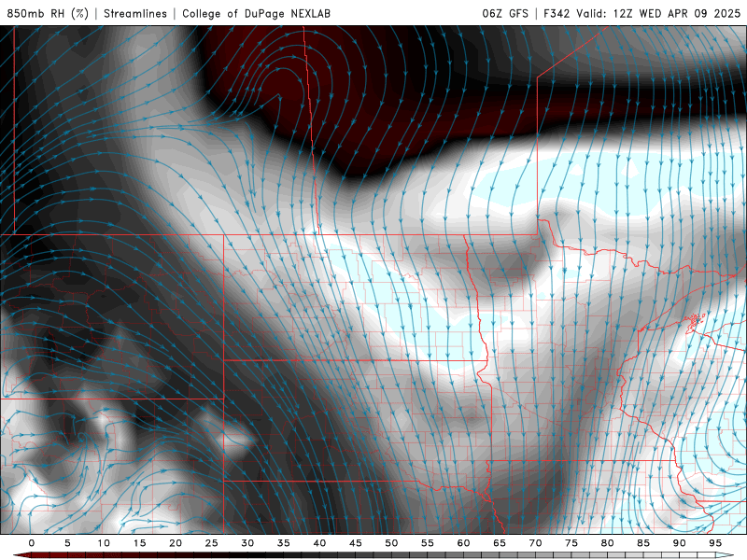Click the colorbar value label 15
Screen dimensions: 747x560
point(139,543)
